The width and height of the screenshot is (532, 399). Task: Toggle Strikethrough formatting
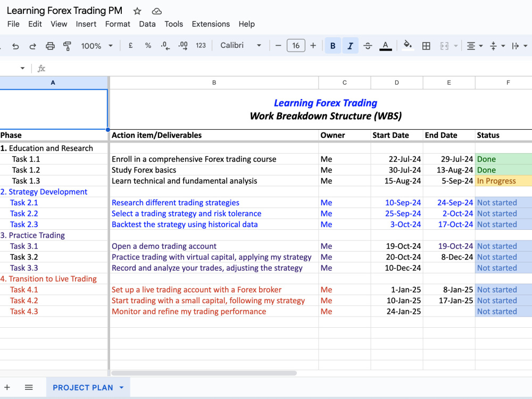tap(368, 45)
